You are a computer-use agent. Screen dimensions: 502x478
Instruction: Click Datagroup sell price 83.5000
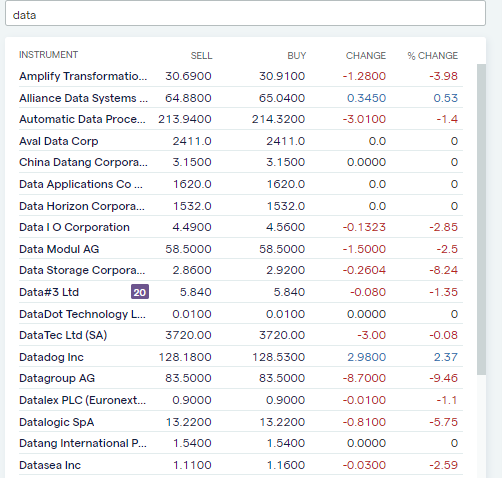[188, 378]
